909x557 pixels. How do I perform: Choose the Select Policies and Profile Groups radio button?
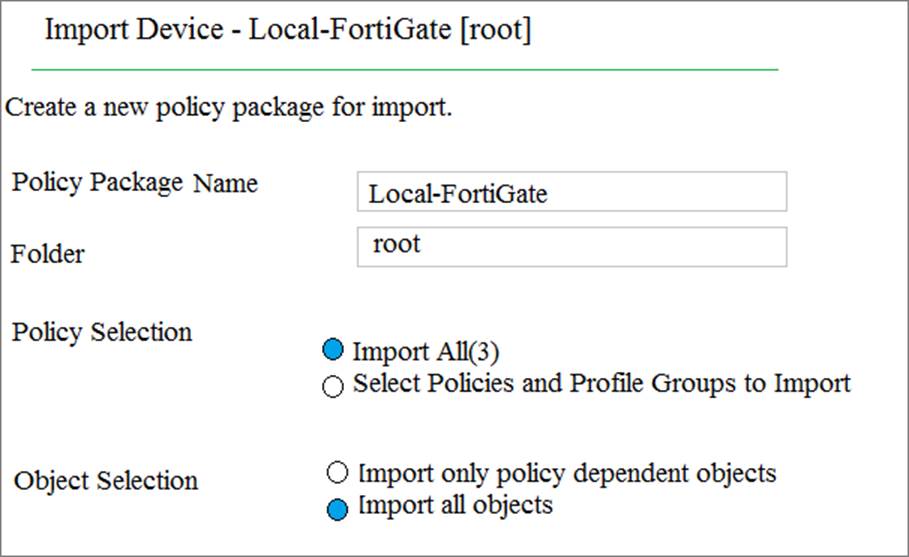[x=333, y=386]
